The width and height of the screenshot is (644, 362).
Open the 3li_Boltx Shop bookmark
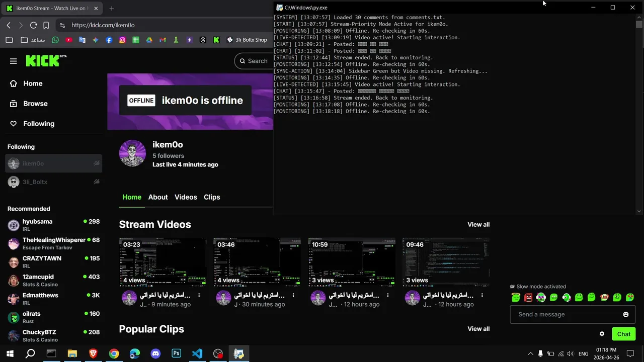[247, 40]
